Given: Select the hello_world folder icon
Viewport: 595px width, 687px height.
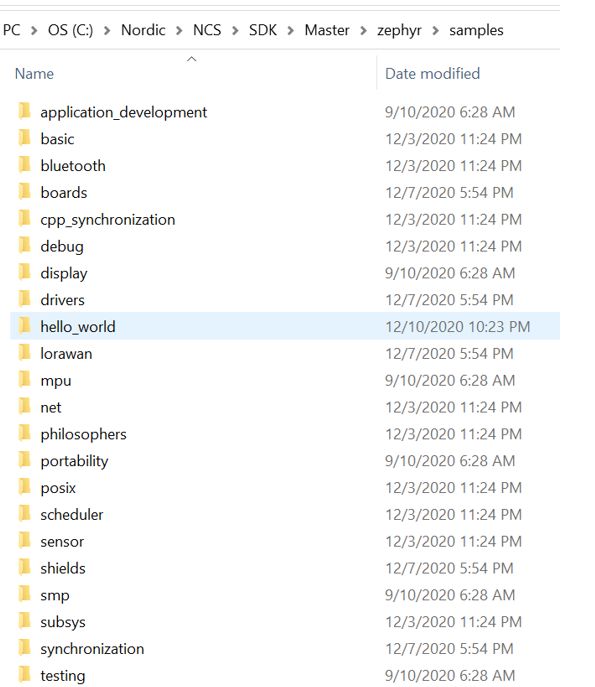Looking at the screenshot, I should pos(25,326).
